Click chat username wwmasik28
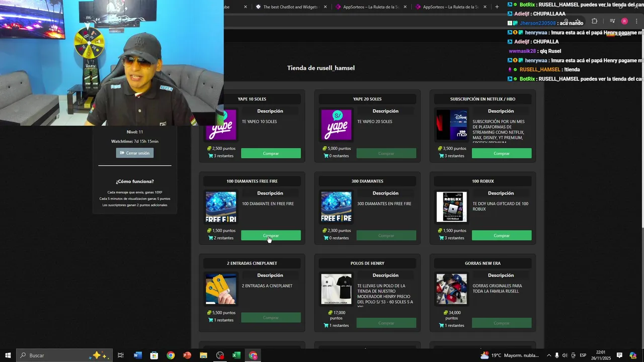Screen dimensions: 644x362 click(x=522, y=51)
